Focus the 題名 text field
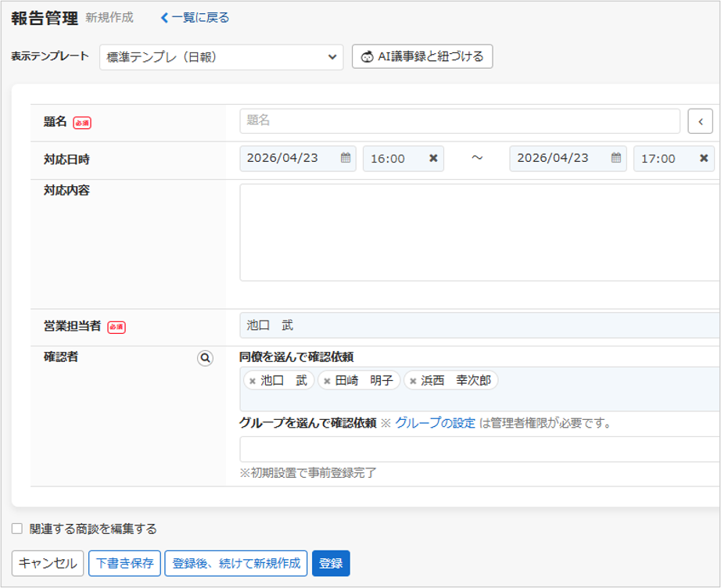Screen dimensions: 721x588 (459, 121)
